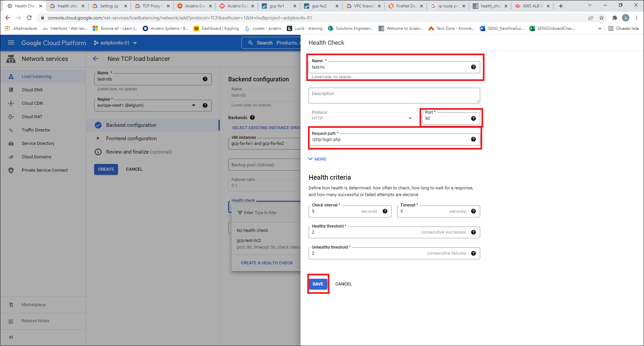Open the navigation hamburger menu
This screenshot has width=644, height=346.
[11, 43]
